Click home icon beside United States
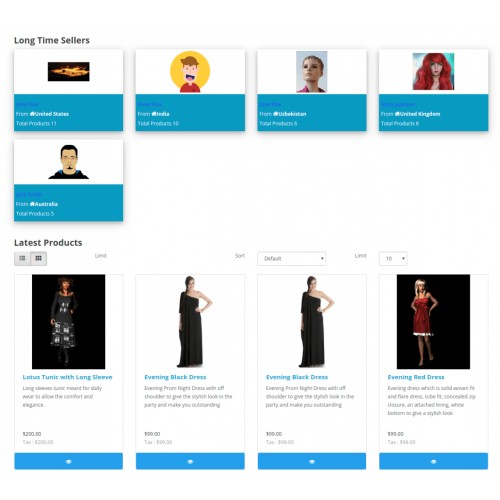This screenshot has height=500, width=500. 32,114
